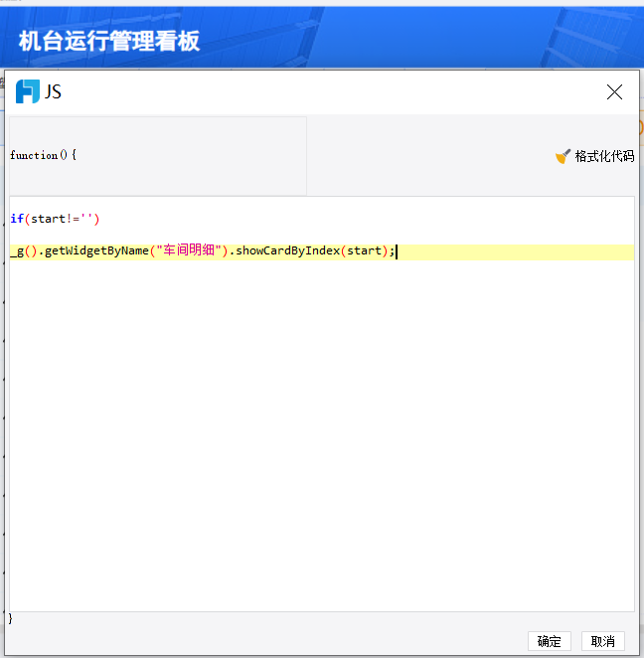The width and height of the screenshot is (644, 658).
Task: Click the 机台运行管理看板 title in background window
Action: tap(109, 41)
